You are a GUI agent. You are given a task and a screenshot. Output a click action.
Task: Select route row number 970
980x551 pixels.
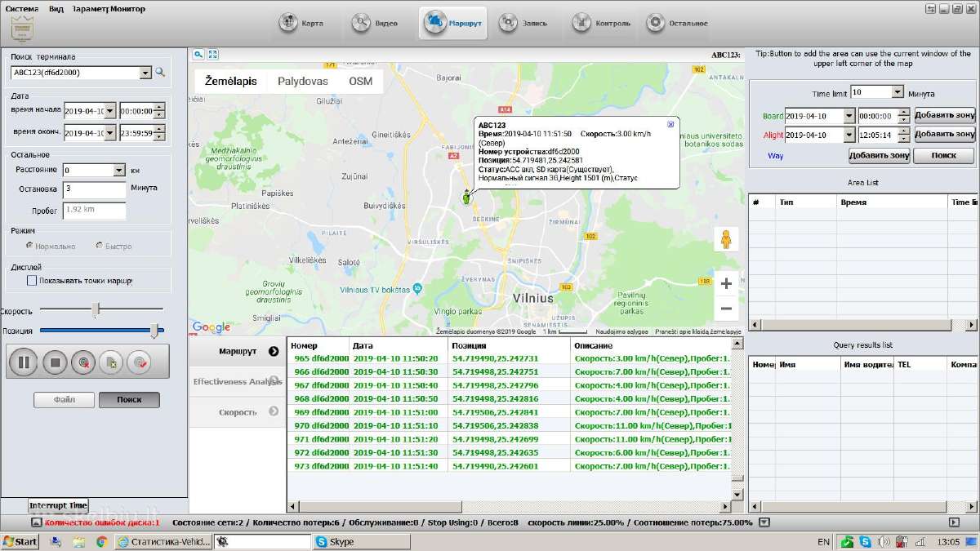point(509,425)
